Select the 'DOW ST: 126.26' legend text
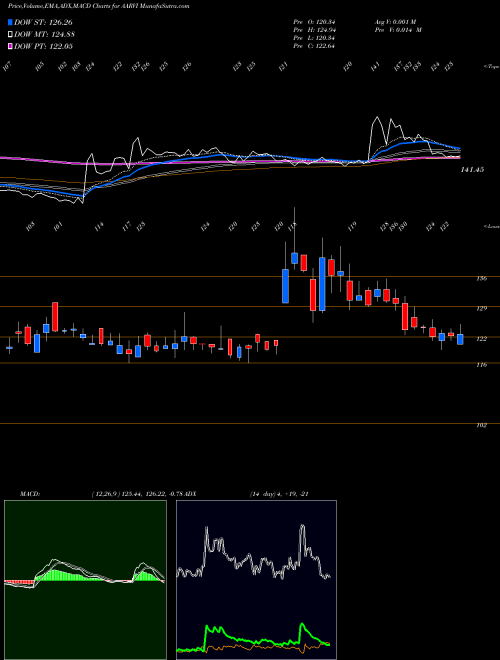This screenshot has width=500, height=660. (x=43, y=22)
